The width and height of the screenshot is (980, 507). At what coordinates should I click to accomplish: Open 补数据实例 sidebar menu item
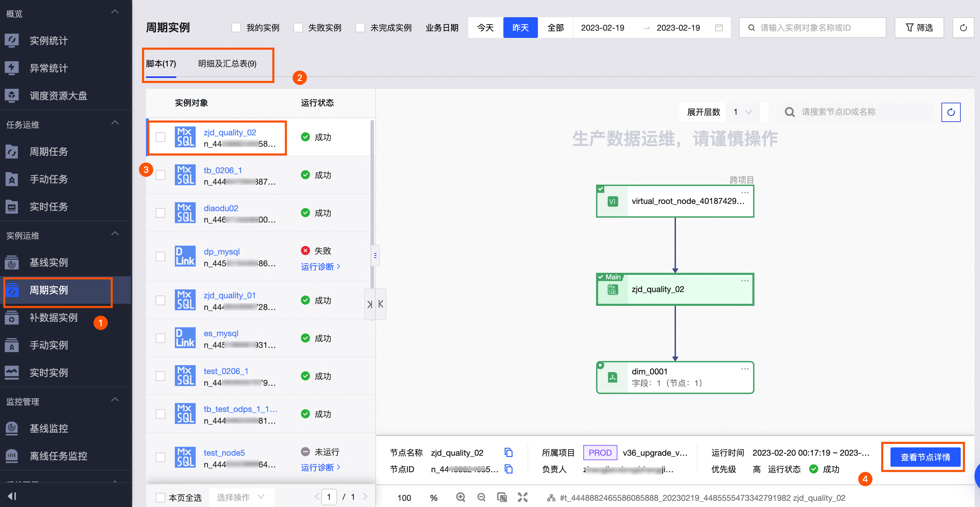[53, 318]
